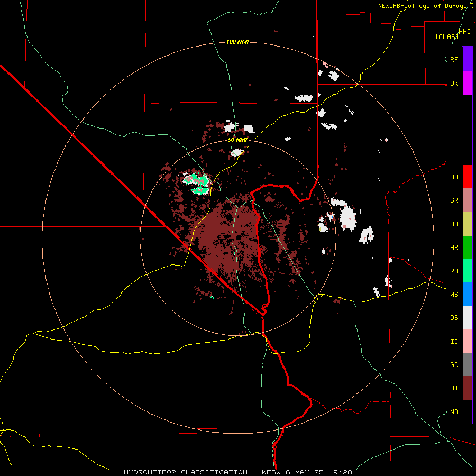Click the HA legend label
The width and height of the screenshot is (476, 476).
(454, 177)
